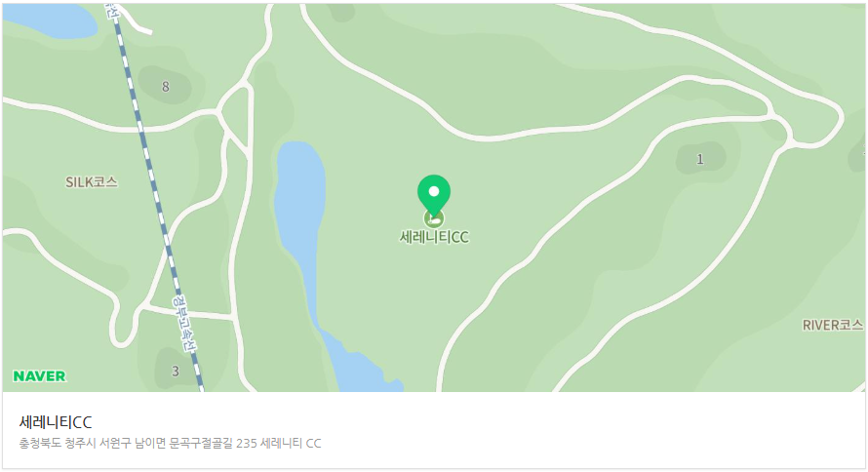This screenshot has width=868, height=472.
Task: Click the cut-off railway label at map top
Action: click(x=112, y=10)
